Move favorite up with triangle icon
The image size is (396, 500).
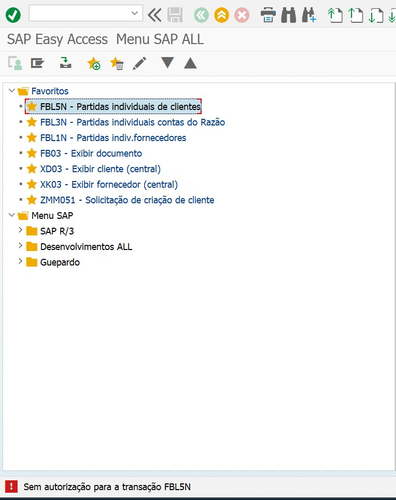(190, 63)
